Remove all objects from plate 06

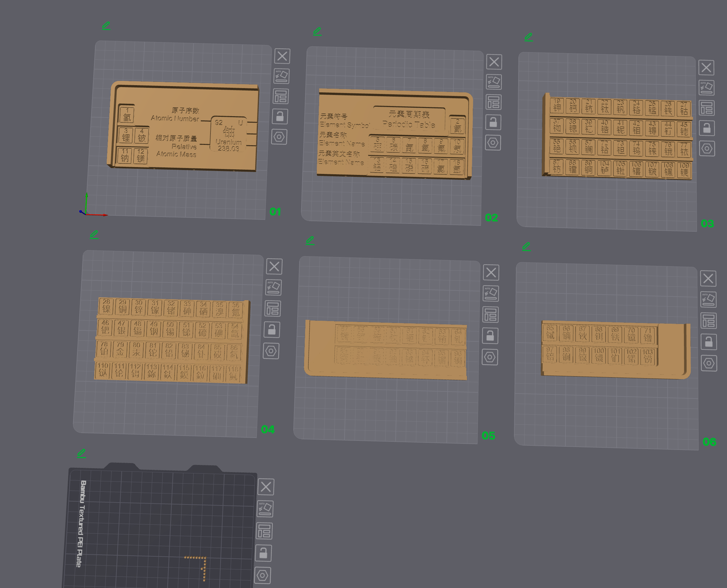point(708,279)
